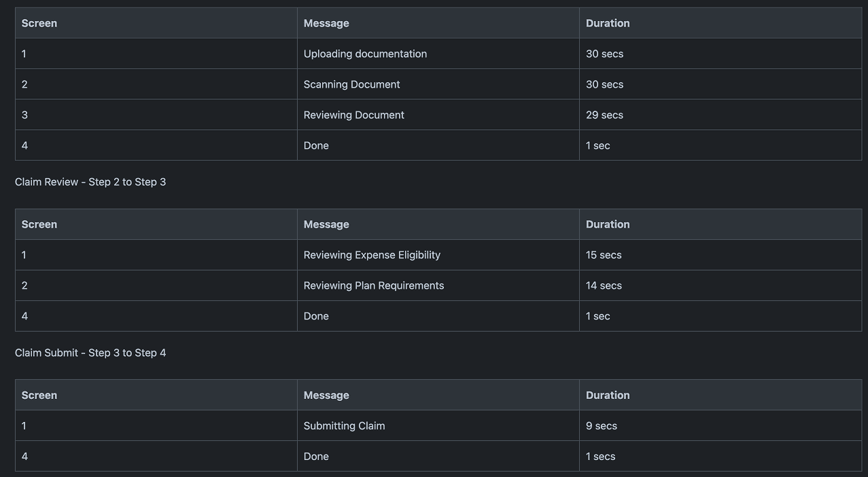Select the "29 secs" duration cell
The height and width of the screenshot is (477, 868).
[x=604, y=115]
